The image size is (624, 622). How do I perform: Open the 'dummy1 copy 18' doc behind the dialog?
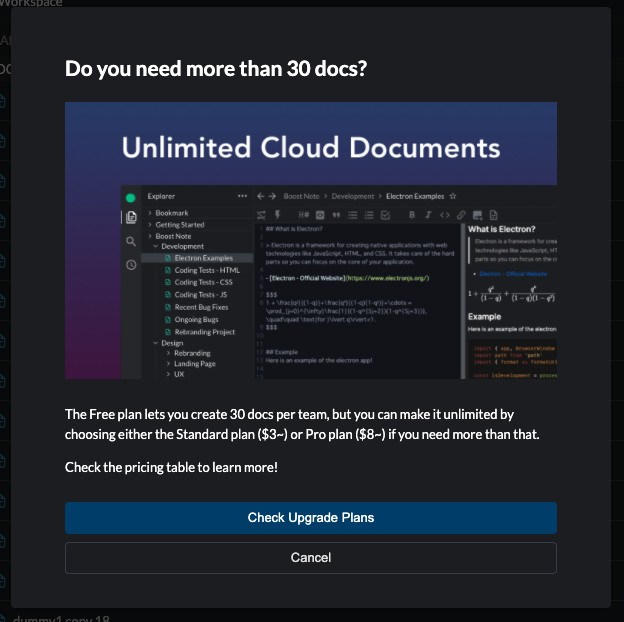[61, 618]
